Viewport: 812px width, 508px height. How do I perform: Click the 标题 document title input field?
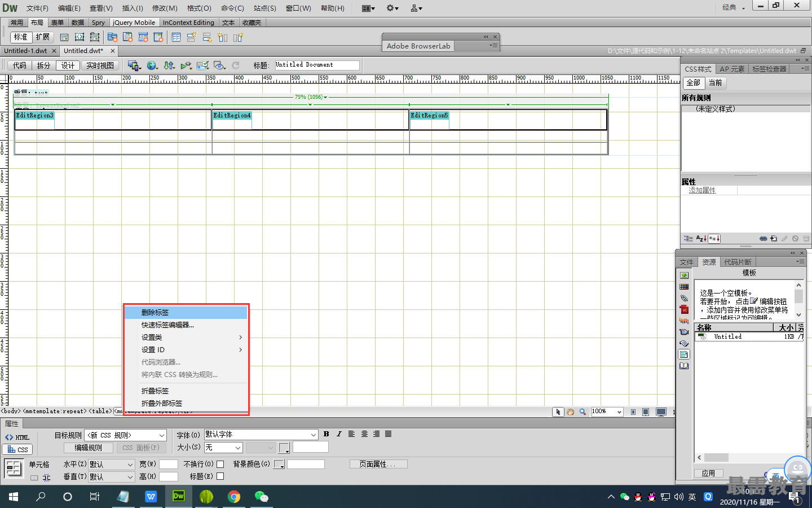tap(317, 65)
